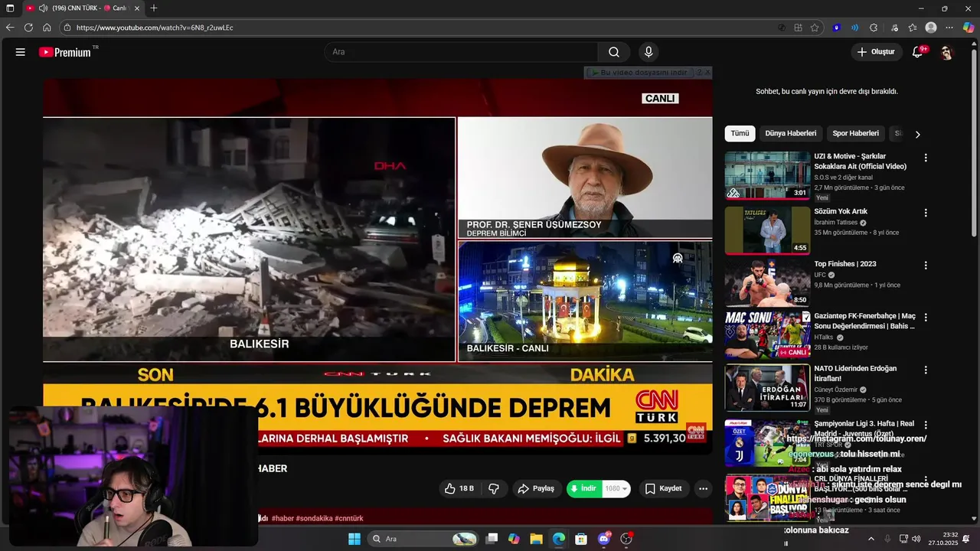980x551 pixels.
Task: Select the Dünya Haberleri filter chip
Action: coord(790,133)
